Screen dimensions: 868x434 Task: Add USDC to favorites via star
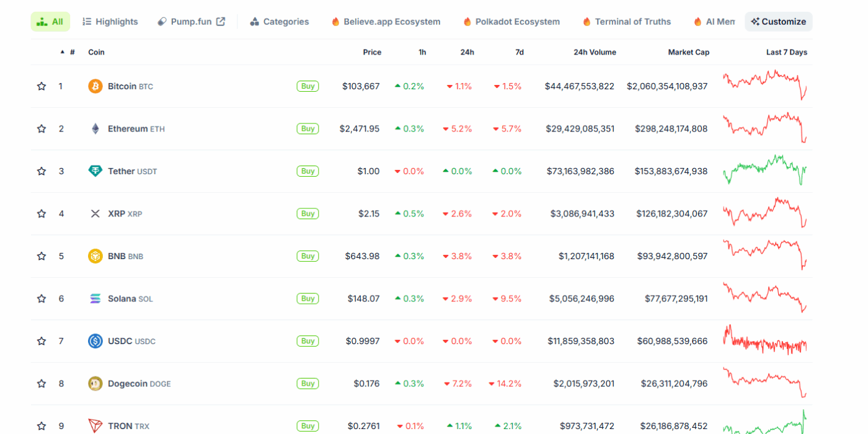(x=42, y=341)
